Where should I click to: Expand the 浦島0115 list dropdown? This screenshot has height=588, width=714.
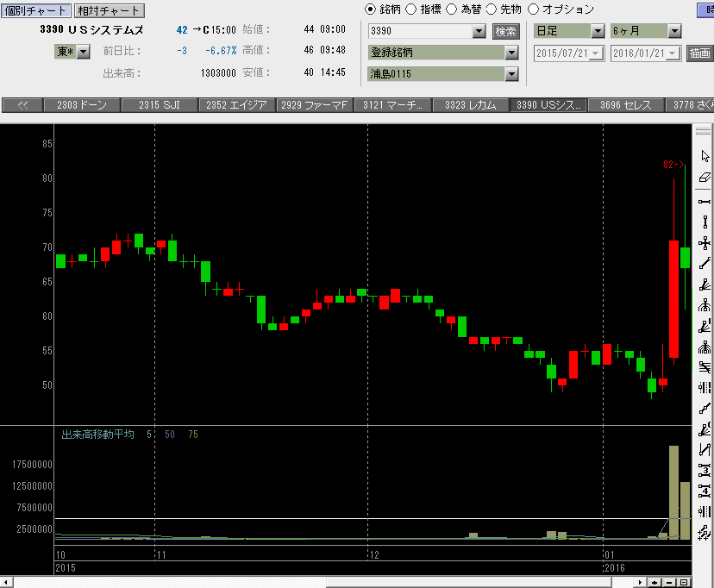click(511, 74)
